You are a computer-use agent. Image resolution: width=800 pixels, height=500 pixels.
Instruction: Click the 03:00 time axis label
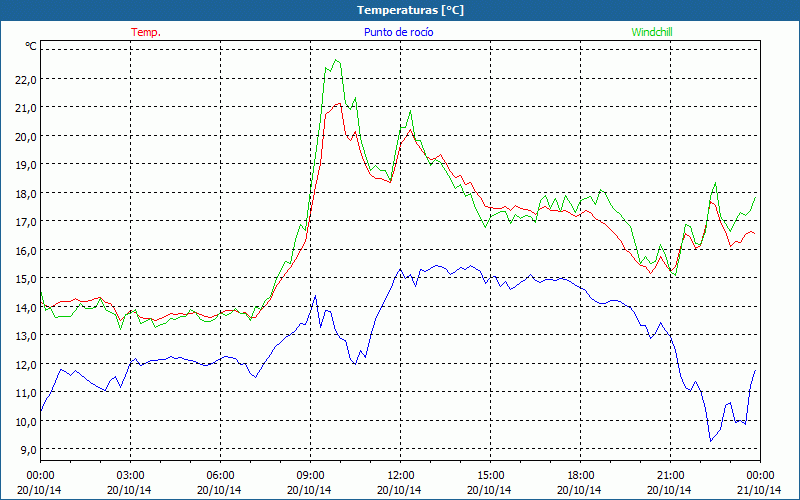(x=131, y=476)
